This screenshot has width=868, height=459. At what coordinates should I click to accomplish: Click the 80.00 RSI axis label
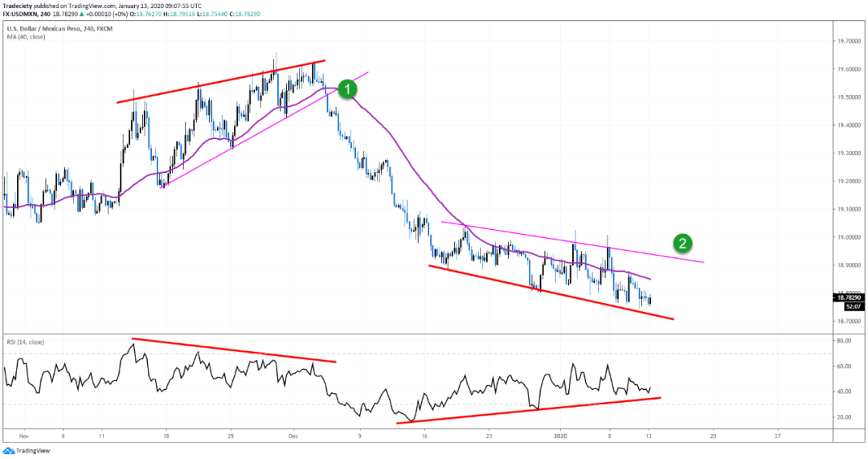844,341
